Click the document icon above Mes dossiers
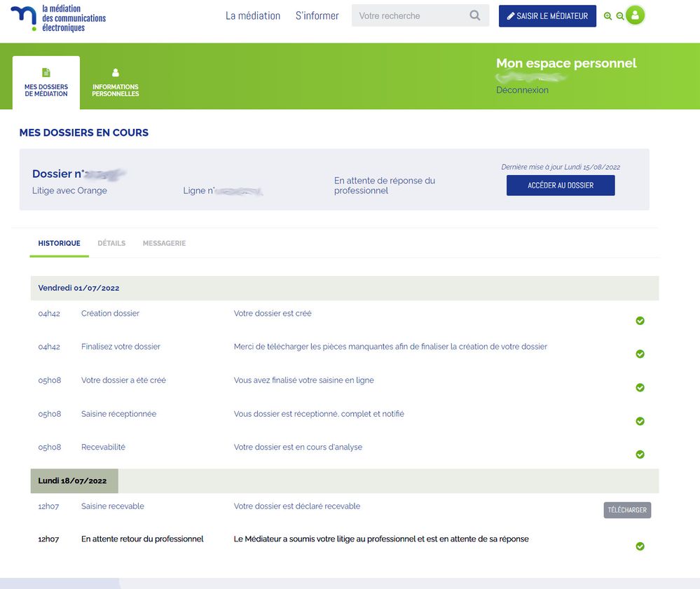Screen dimensions: 700x589 tap(46, 72)
